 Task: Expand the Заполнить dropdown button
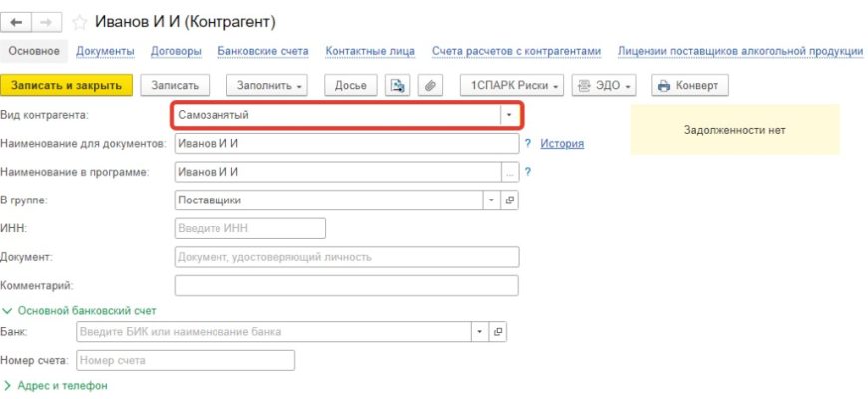[x=270, y=86]
